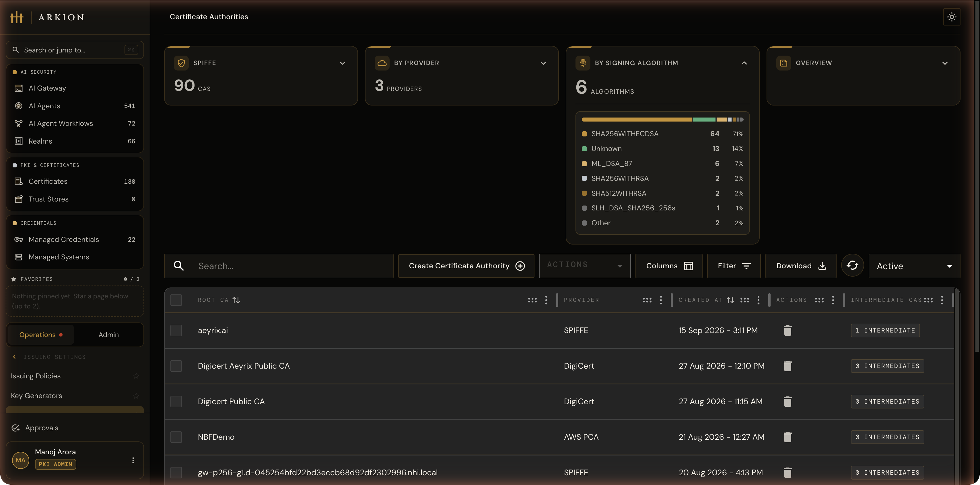Viewport: 980px width, 485px height.
Task: Click the Provider column drag handle
Action: pos(647,300)
